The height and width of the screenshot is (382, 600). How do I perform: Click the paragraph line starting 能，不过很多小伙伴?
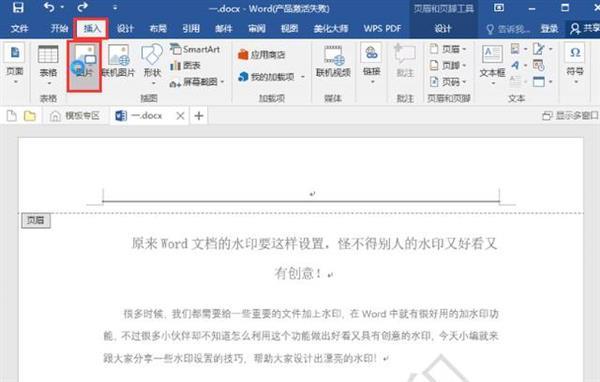coord(301,336)
